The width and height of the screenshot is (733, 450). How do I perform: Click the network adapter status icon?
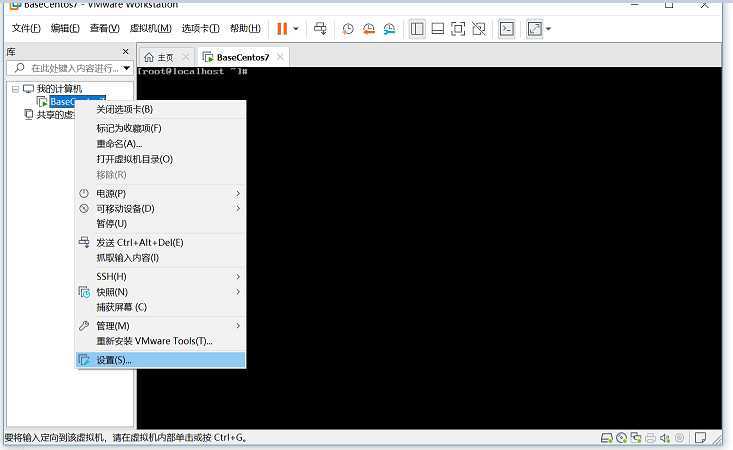point(636,438)
